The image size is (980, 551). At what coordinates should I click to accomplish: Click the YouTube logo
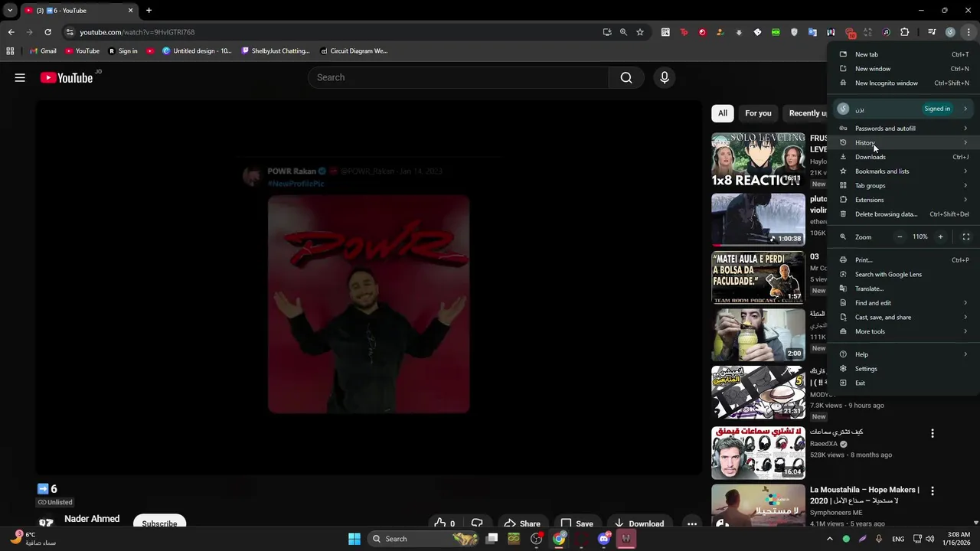67,77
